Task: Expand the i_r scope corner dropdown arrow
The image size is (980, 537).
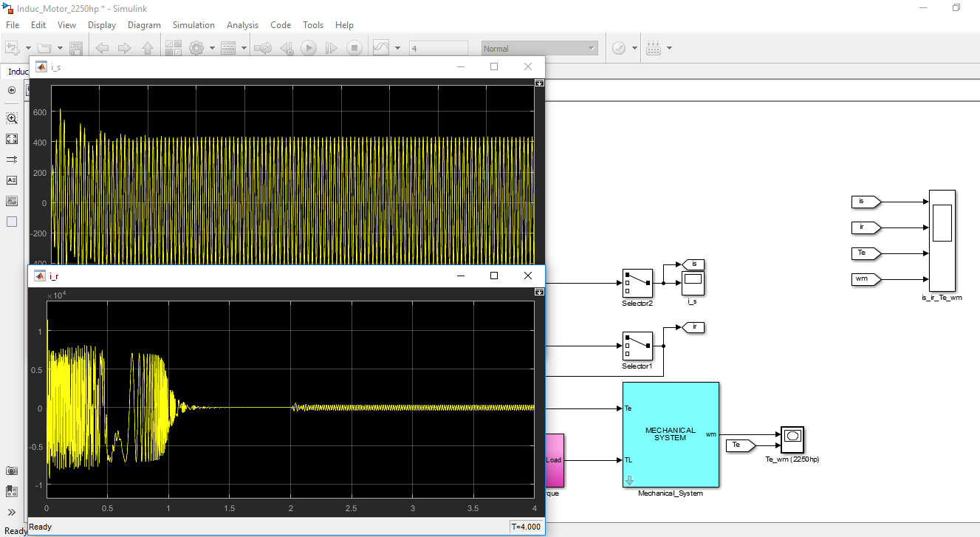Action: 539,293
